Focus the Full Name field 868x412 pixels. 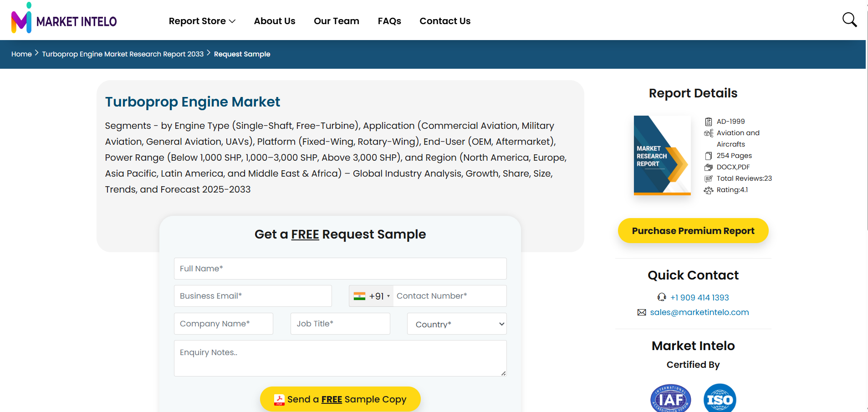[x=340, y=269]
